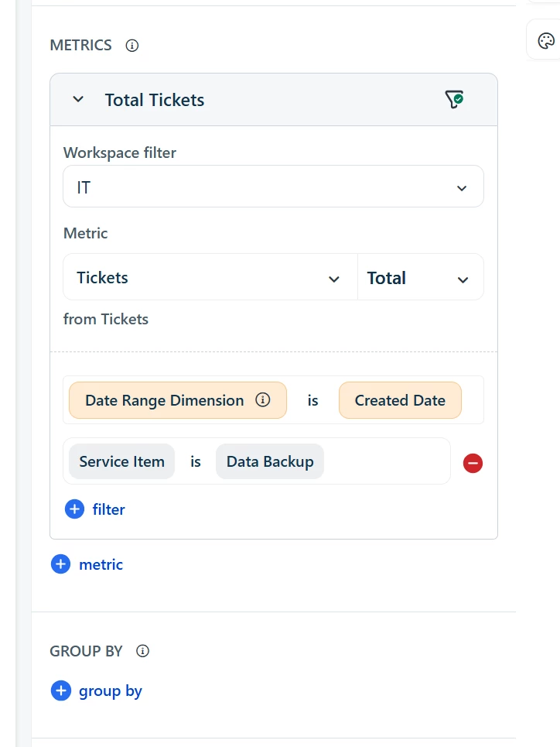Image resolution: width=560 pixels, height=747 pixels.
Task: Open the color palette icon
Action: pos(546,41)
